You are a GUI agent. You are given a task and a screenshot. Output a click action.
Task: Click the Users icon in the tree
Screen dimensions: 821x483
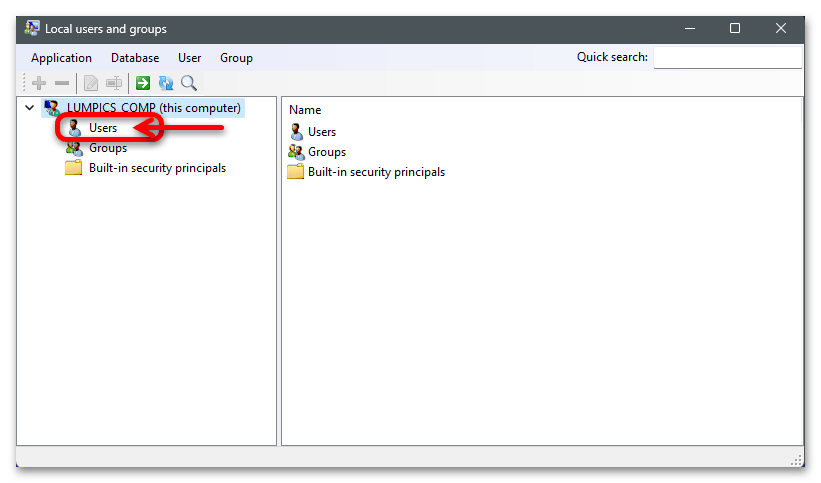tap(75, 128)
